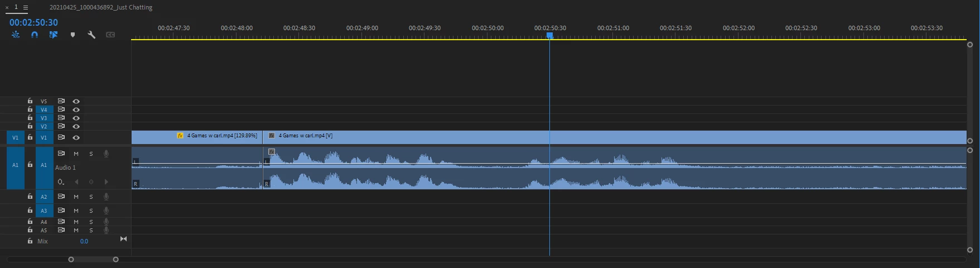Viewport: 980px width, 268px height.
Task: Toggle lock on audio track A2
Action: [x=30, y=197]
